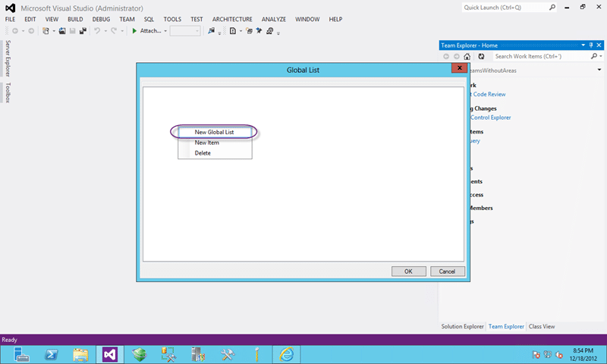The height and width of the screenshot is (364, 607).
Task: Click OK in Global List dialog
Action: pyautogui.click(x=409, y=271)
